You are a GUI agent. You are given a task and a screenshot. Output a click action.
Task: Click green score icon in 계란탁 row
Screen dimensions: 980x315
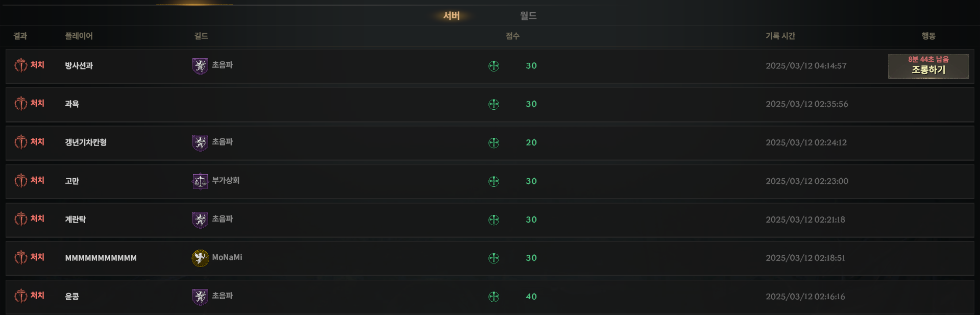click(494, 220)
